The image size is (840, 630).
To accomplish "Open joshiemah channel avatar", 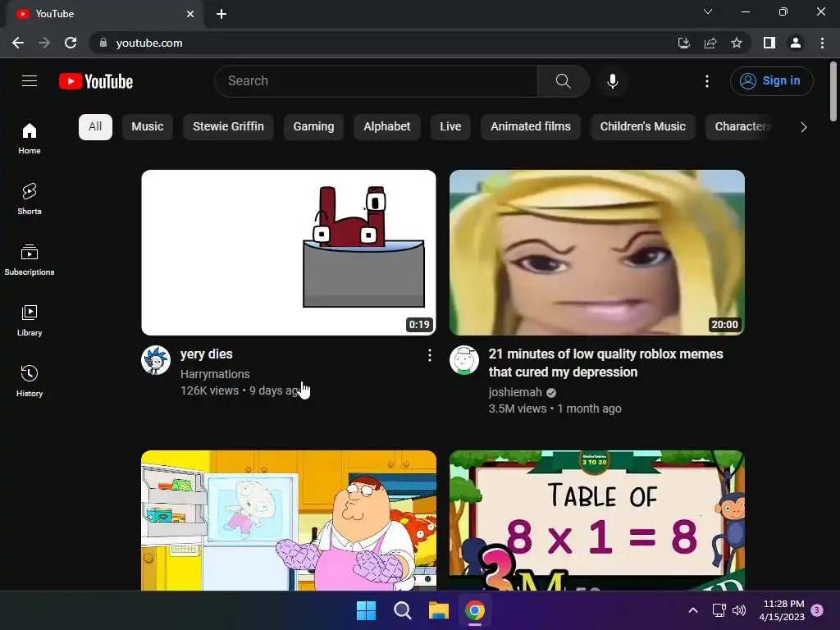I will [x=464, y=360].
